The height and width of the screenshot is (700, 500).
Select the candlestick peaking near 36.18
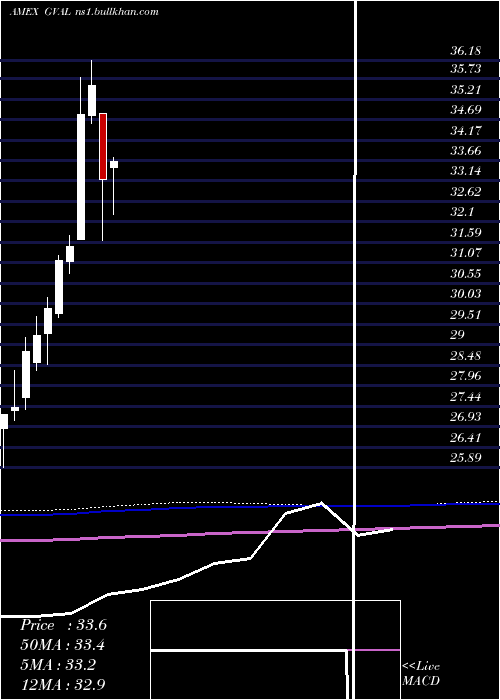click(92, 100)
